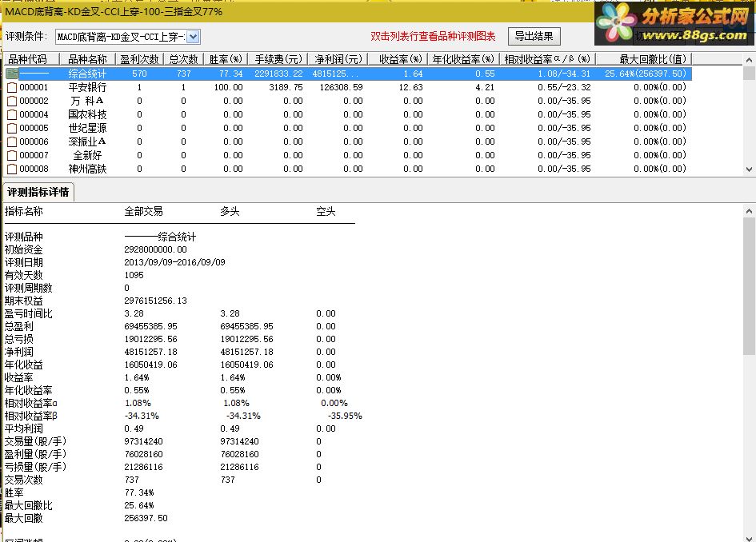Tick the checkbox for 000006 深振业A
Viewport: 756px width, 542px height.
[12, 141]
